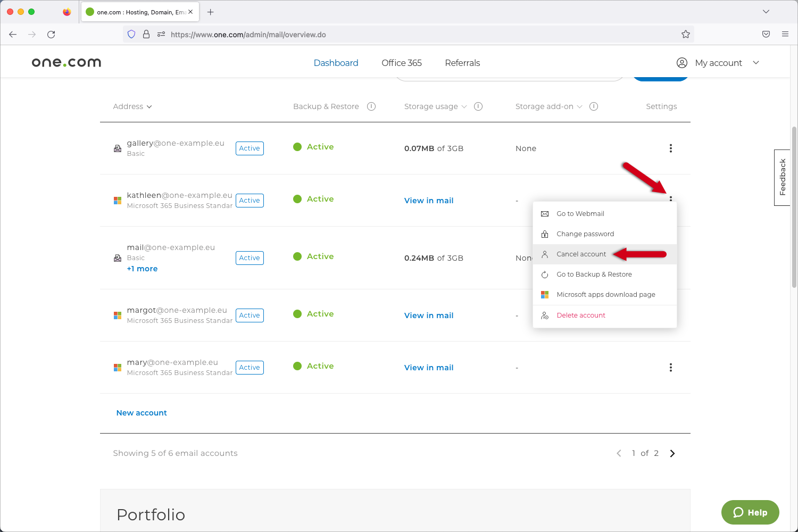Click Storage add-on info icon
This screenshot has width=798, height=532.
[x=594, y=106]
